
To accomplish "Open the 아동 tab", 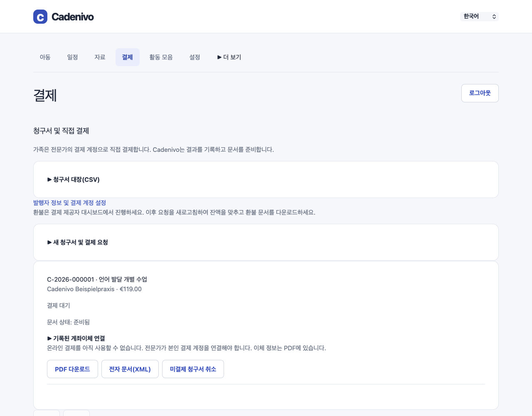I will pos(45,57).
